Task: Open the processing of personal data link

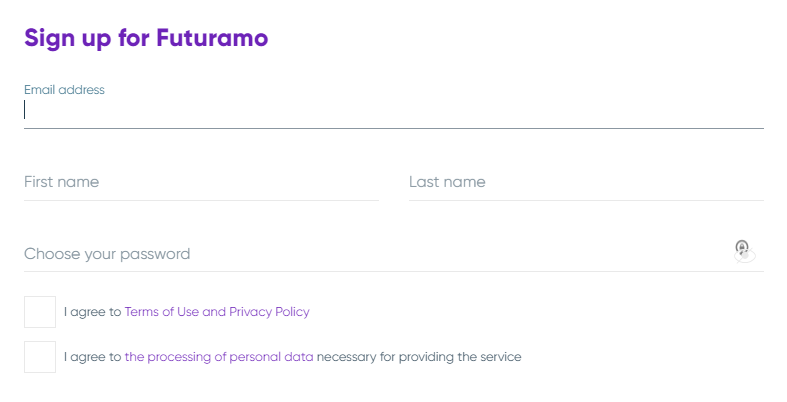Action: click(219, 357)
